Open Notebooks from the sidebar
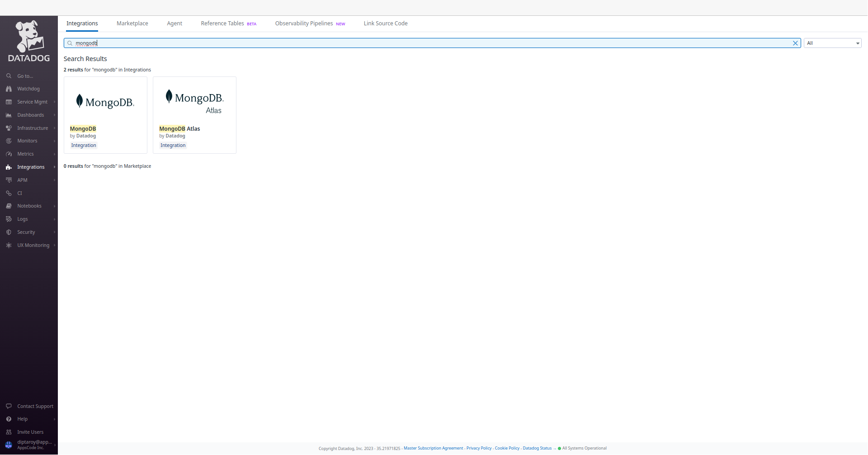The width and height of the screenshot is (868, 455). [x=29, y=206]
